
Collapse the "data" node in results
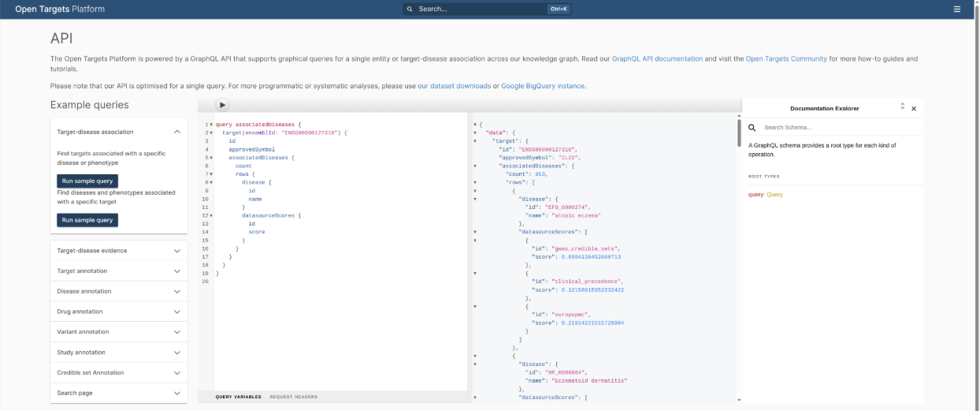coord(475,132)
